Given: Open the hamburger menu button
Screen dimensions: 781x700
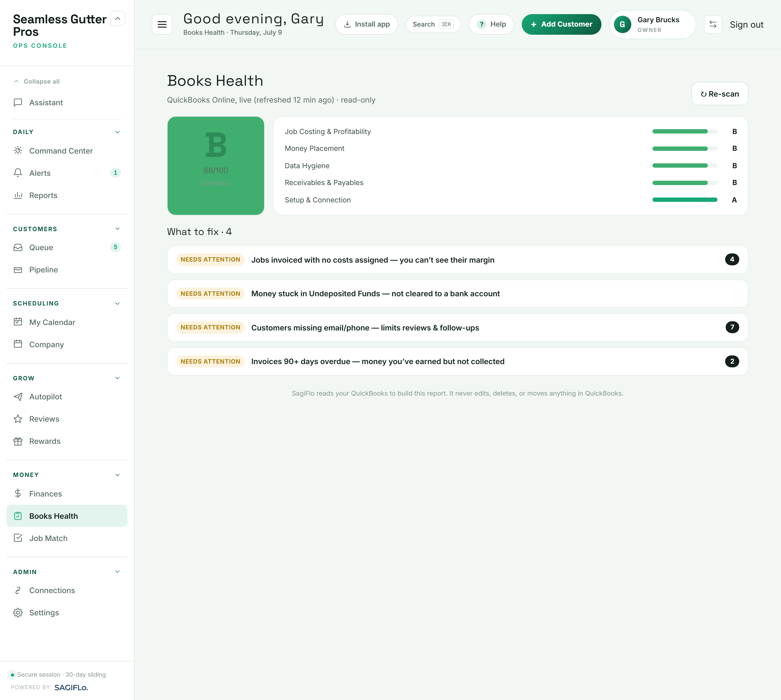Looking at the screenshot, I should coord(162,24).
